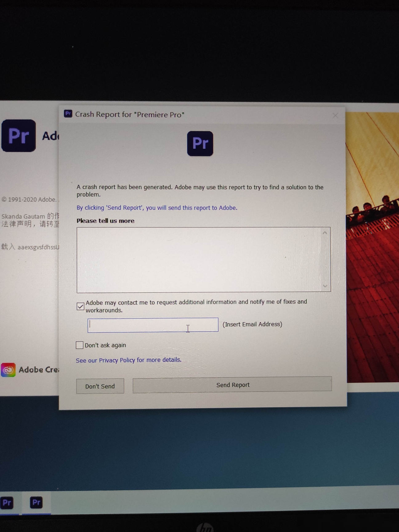This screenshot has width=399, height=532.
Task: Click the small Pr icon in dialog title bar
Action: [68, 114]
